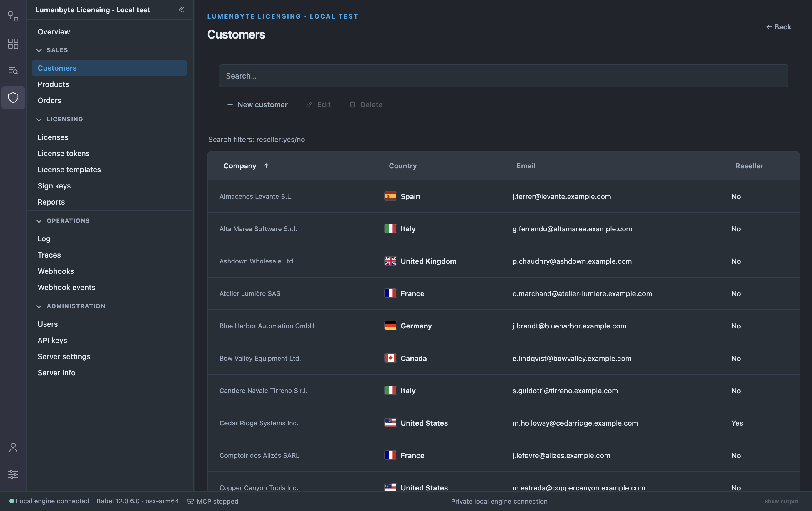Open Webhooks
Image resolution: width=812 pixels, height=511 pixels.
(109, 271)
